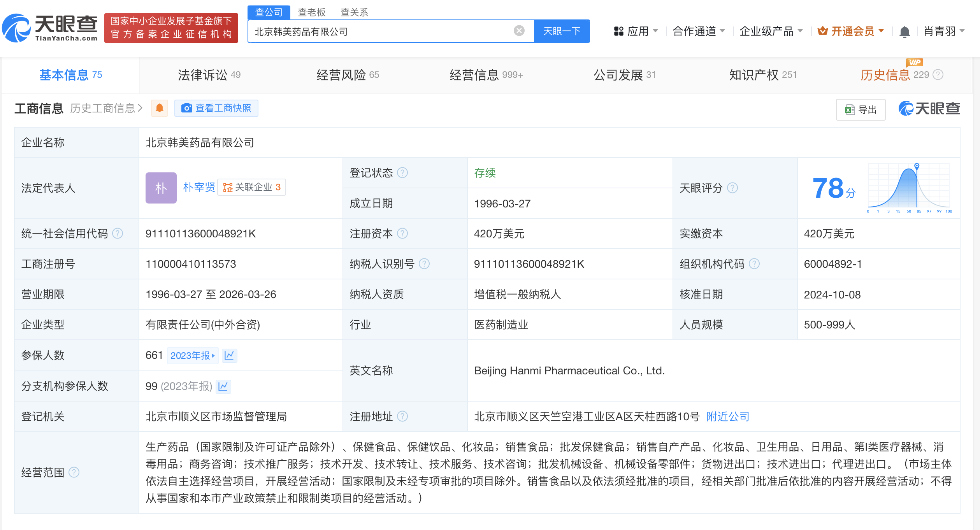Click the help icon next to 注册地址
The width and height of the screenshot is (980, 530).
point(402,416)
